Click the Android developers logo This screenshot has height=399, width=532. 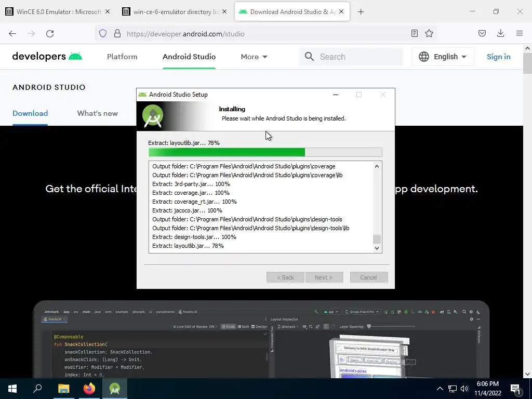[x=47, y=56]
